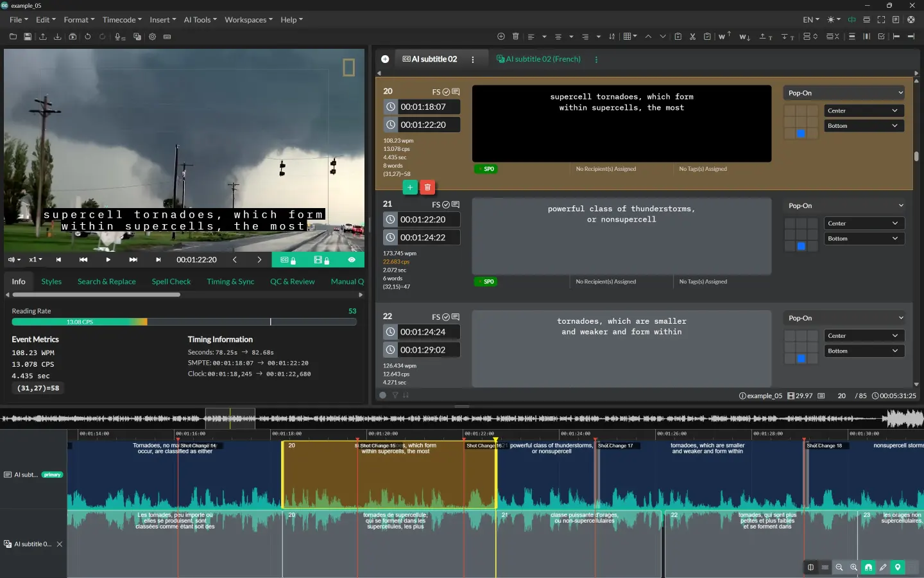Toggle approval checkmark on event 21

click(446, 205)
